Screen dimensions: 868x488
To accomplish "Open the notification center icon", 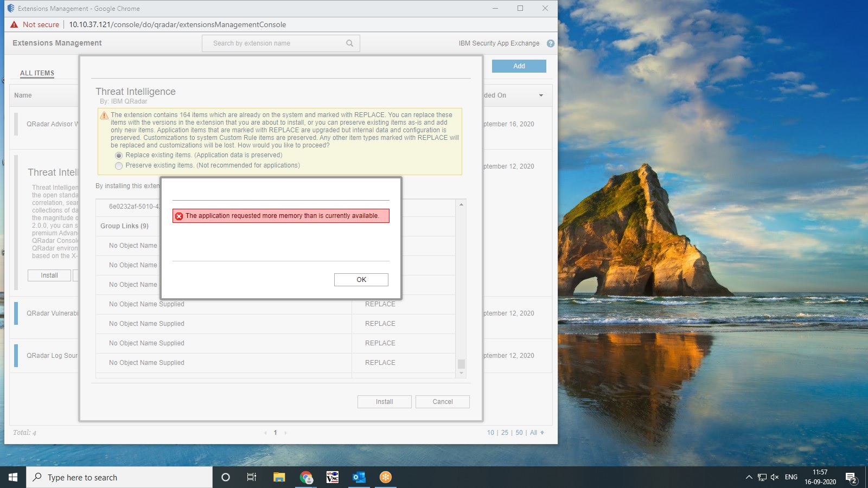I will click(x=851, y=478).
